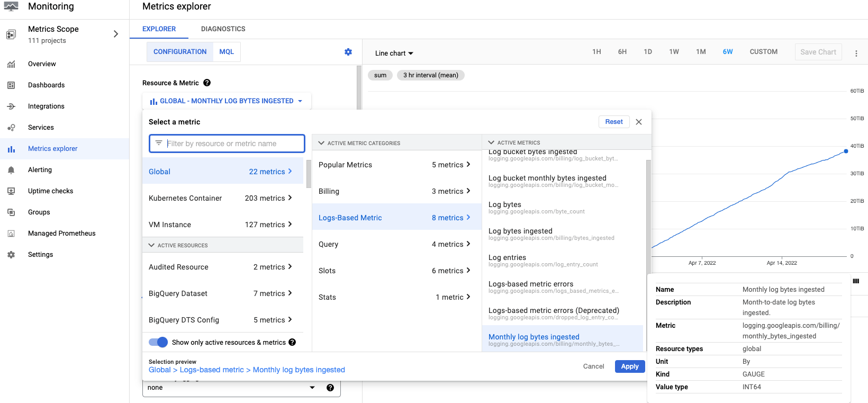
Task: Collapse ACTIVE METRIC CATEGORIES section
Action: pyautogui.click(x=397, y=143)
